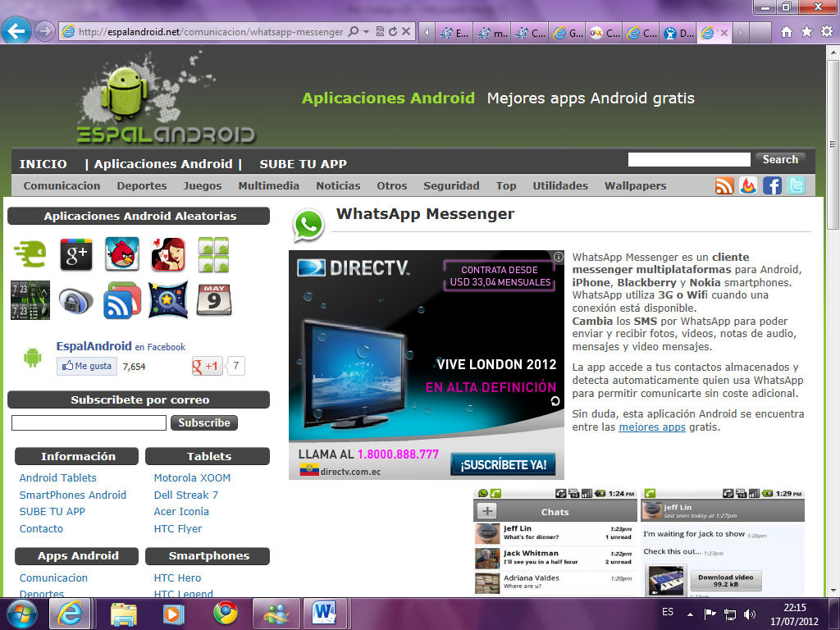840x630 pixels.
Task: Select the Multimedia category menu item
Action: (268, 185)
